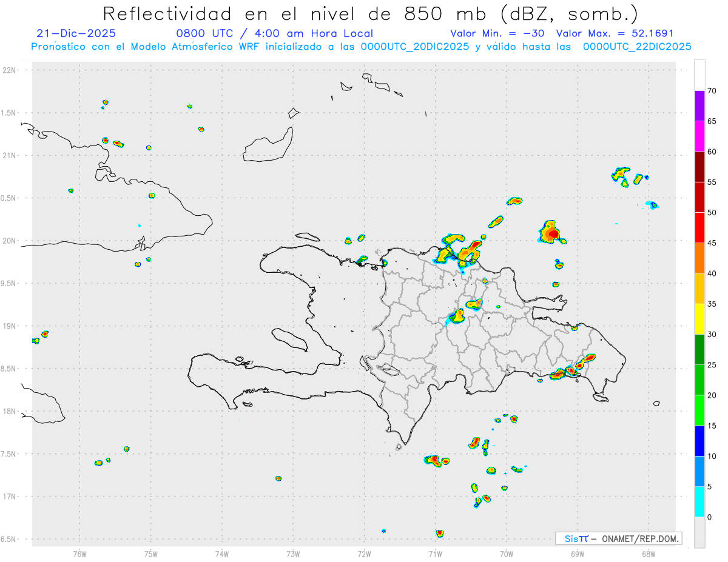This screenshot has width=728, height=562.
Task: Click the colorbar label "35"
Action: [x=712, y=304]
